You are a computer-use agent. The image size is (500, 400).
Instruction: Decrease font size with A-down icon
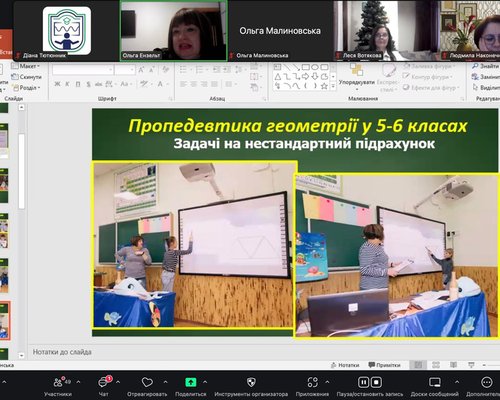[152, 70]
